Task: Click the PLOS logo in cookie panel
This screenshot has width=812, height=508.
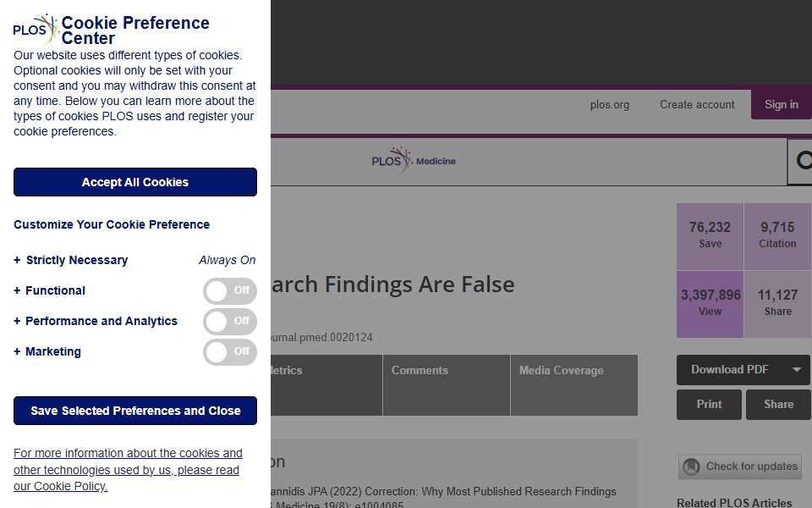Action: click(x=36, y=29)
